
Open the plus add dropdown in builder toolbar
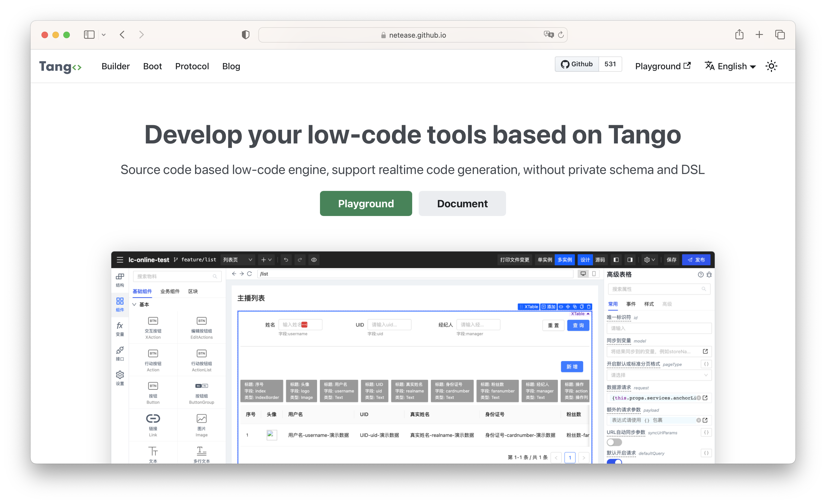[266, 260]
